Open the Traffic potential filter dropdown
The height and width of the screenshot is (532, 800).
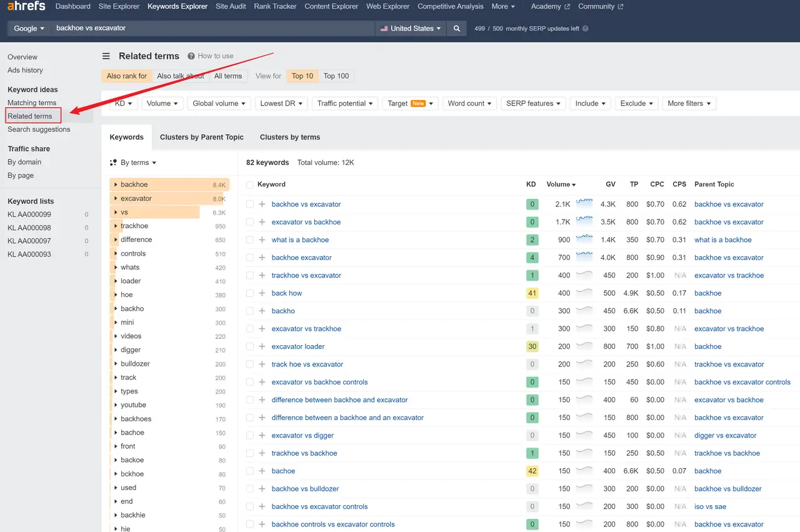pos(345,104)
